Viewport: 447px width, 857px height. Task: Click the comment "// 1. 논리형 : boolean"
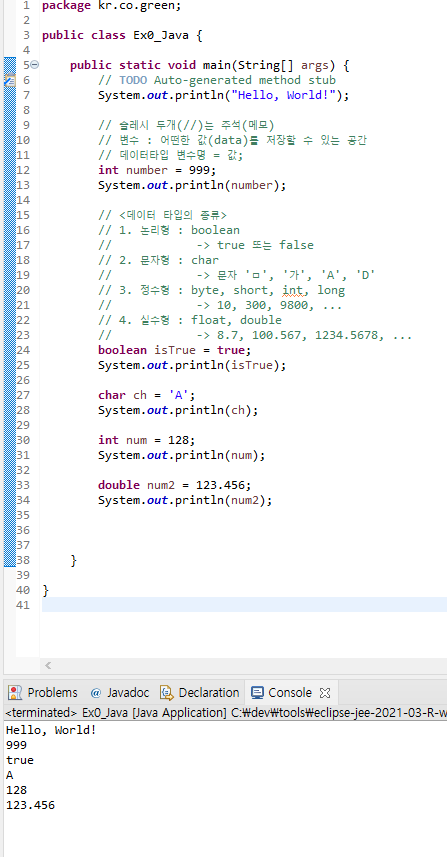point(169,230)
